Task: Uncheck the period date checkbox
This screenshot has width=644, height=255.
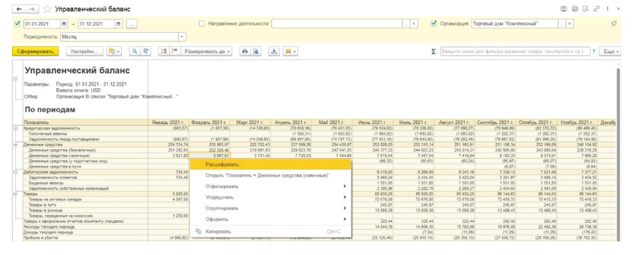Action: pyautogui.click(x=17, y=24)
